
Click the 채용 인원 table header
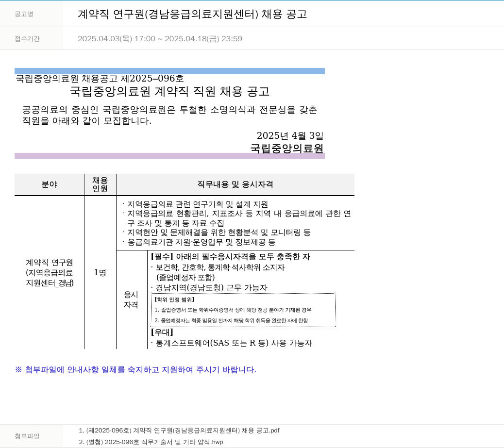pos(100,184)
